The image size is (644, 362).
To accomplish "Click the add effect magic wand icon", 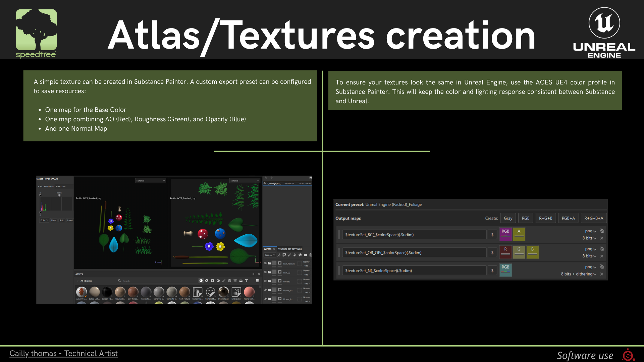I will (x=279, y=255).
